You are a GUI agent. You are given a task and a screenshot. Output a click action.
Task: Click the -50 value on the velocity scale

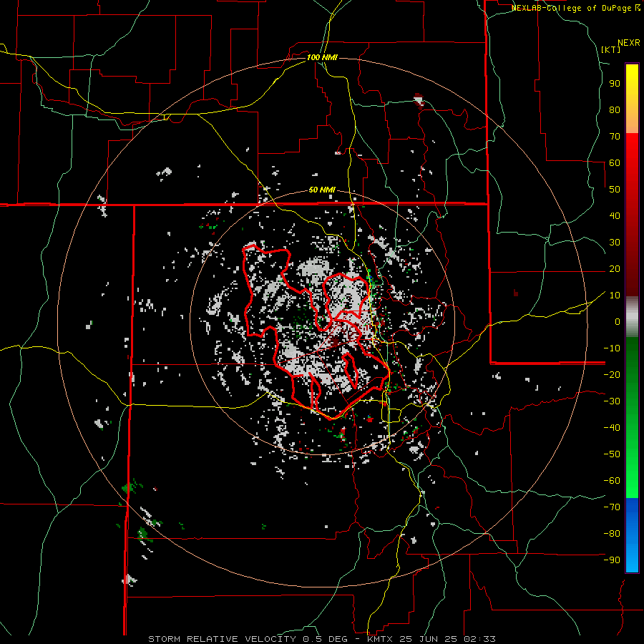click(612, 454)
